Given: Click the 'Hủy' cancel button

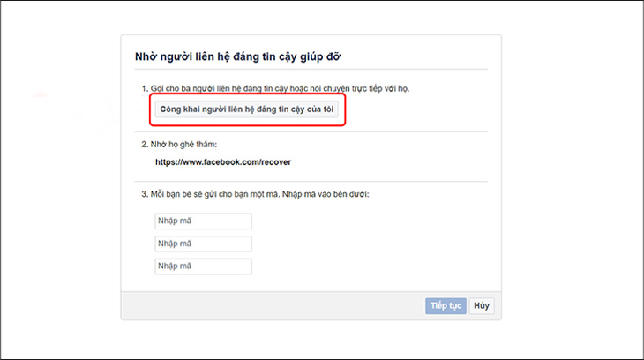Looking at the screenshot, I should point(482,306).
